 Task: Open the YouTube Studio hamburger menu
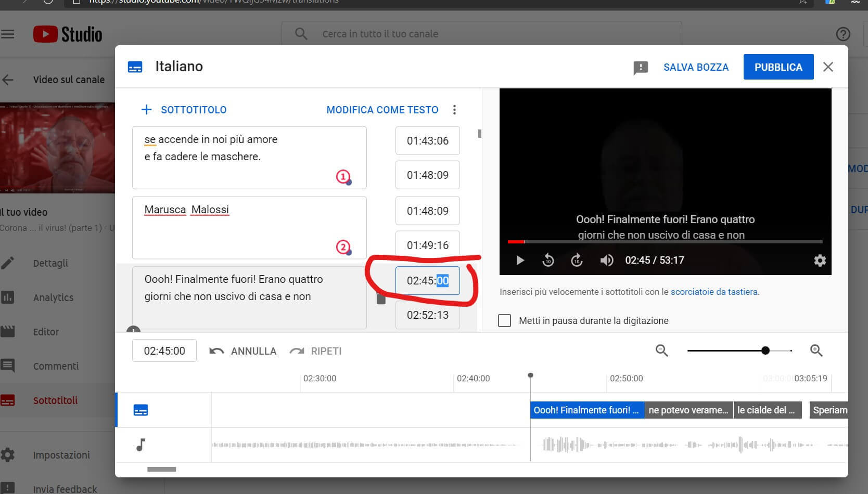click(8, 34)
